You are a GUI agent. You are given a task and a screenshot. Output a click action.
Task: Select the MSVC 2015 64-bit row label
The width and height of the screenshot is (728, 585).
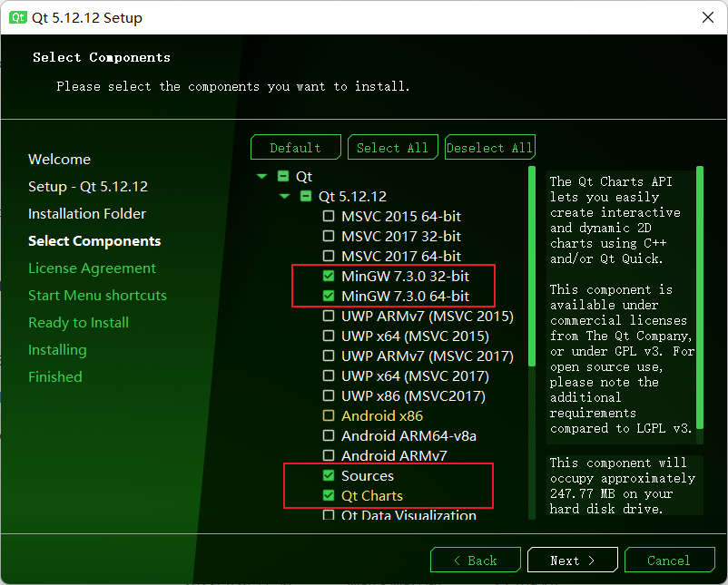(x=401, y=216)
